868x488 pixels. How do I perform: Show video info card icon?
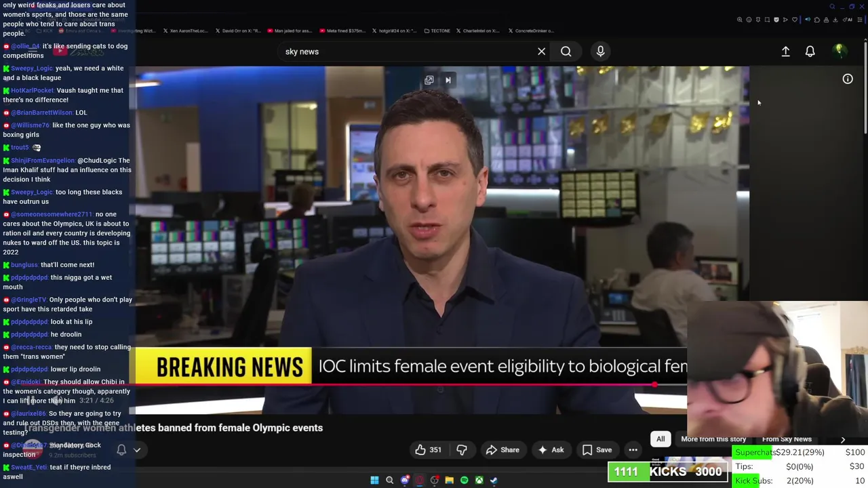pos(848,79)
